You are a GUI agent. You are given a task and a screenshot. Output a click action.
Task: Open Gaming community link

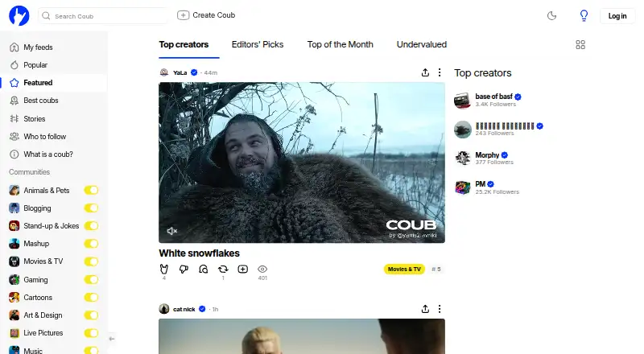point(35,279)
